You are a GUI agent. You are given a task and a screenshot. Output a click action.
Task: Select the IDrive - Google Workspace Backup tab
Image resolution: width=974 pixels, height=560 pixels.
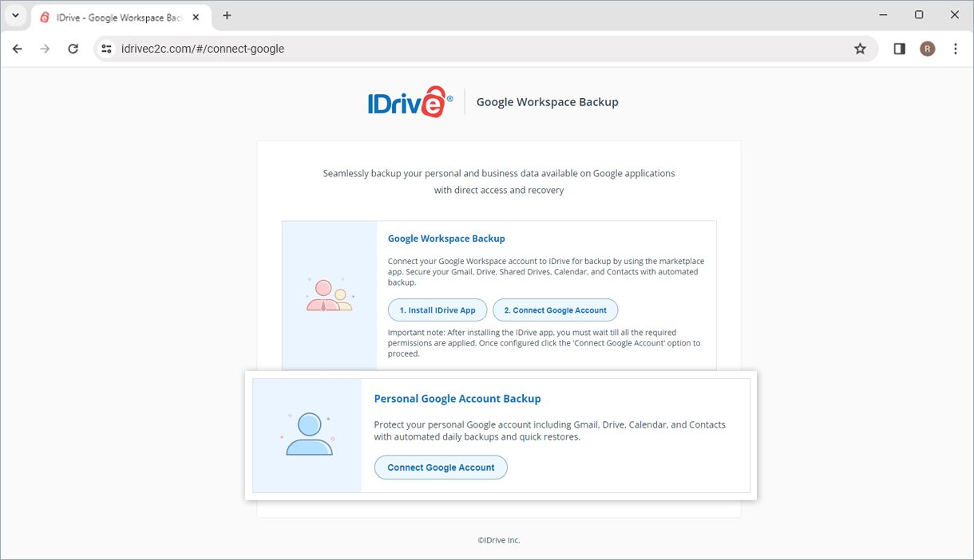coord(121,17)
